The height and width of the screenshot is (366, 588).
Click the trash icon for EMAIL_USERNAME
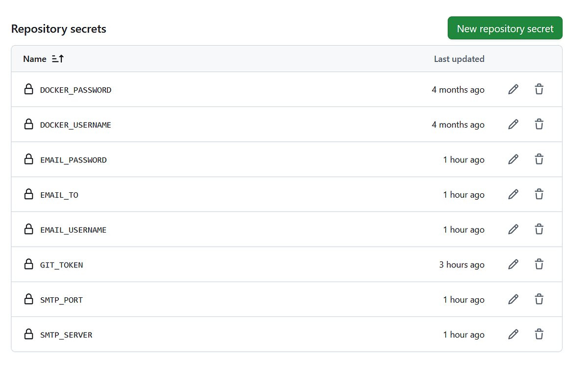tap(539, 229)
